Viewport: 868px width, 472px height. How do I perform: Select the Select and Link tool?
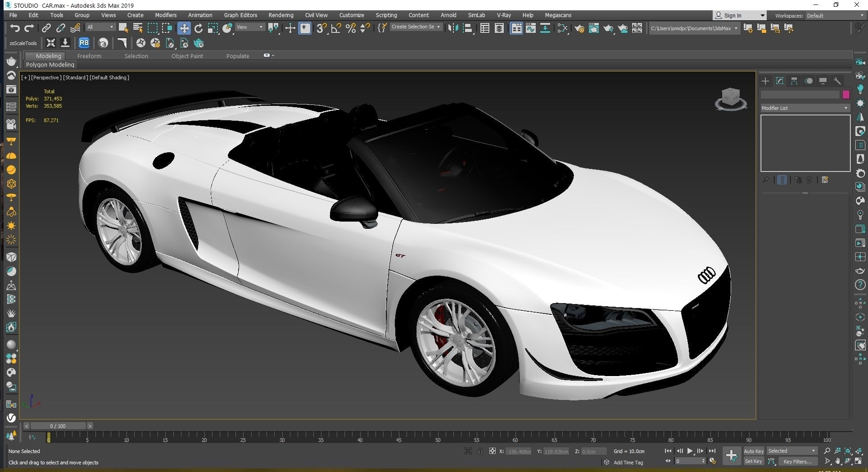point(46,28)
